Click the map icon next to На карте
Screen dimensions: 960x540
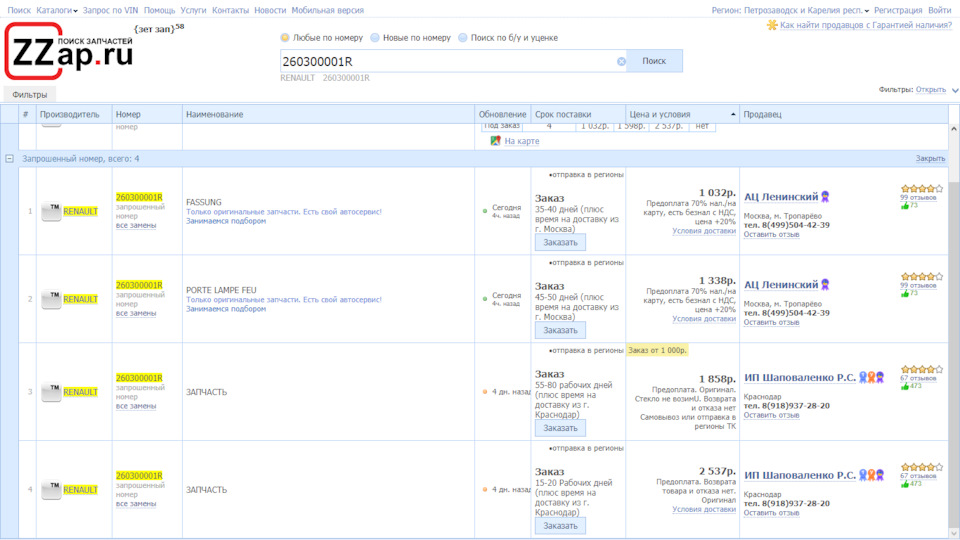[495, 141]
